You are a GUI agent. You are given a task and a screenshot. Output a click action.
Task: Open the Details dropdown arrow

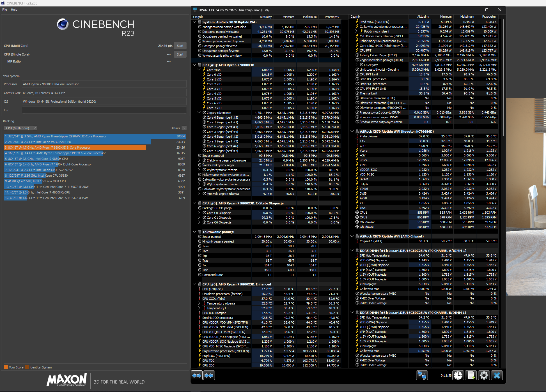coord(184,128)
